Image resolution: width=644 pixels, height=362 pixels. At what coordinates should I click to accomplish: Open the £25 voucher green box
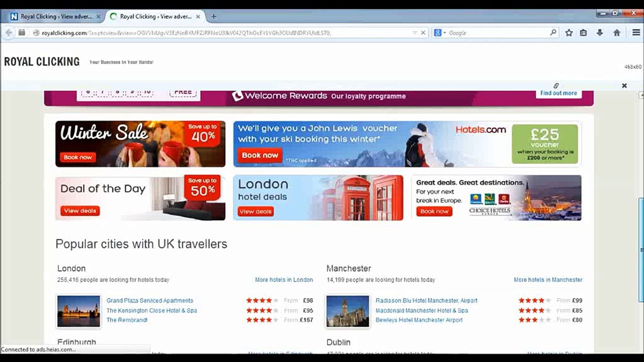coord(545,144)
